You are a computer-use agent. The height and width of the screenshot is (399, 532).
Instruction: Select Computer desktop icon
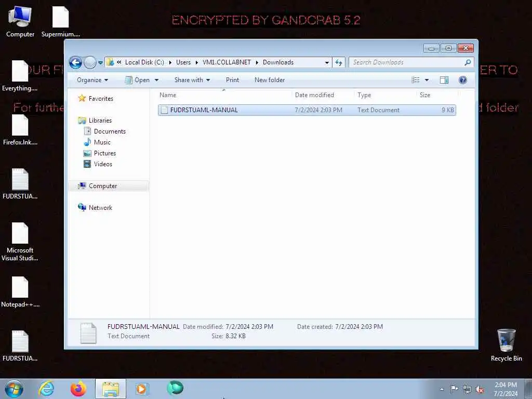click(x=20, y=22)
